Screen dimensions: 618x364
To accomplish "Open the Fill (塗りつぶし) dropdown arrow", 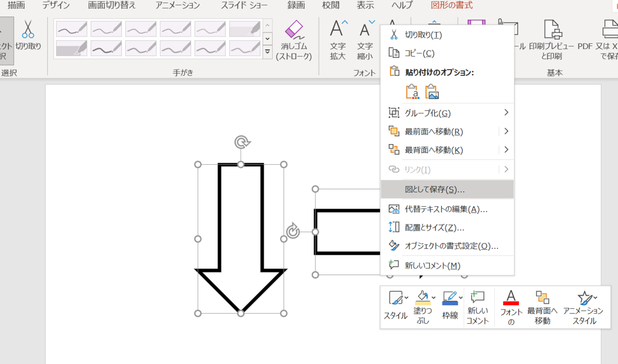I will point(433,298).
